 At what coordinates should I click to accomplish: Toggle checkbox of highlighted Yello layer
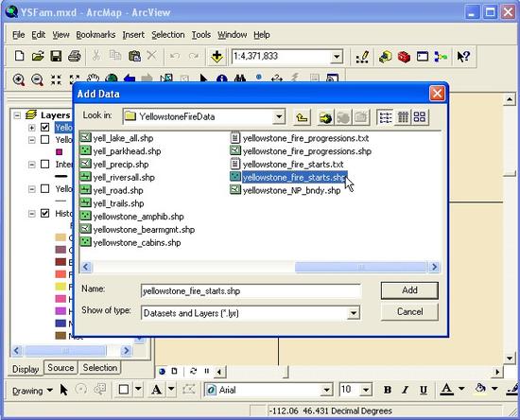tap(44, 127)
